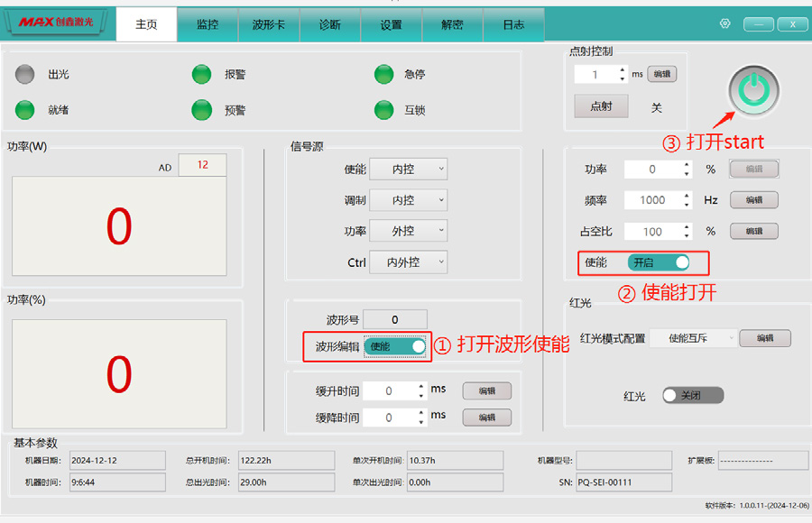The image size is (812, 523).
Task: Switch to the 解密 tab
Action: coord(452,24)
